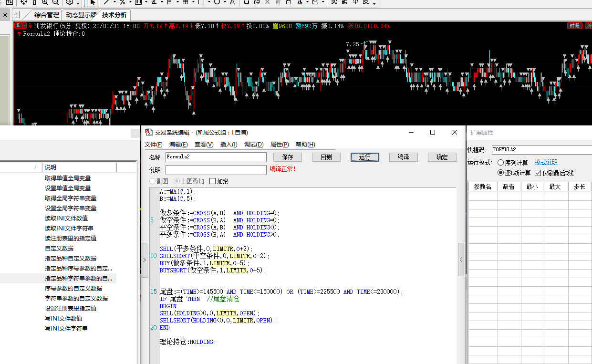Click the 快捷码 input field
The image size is (592, 364).
coord(541,150)
